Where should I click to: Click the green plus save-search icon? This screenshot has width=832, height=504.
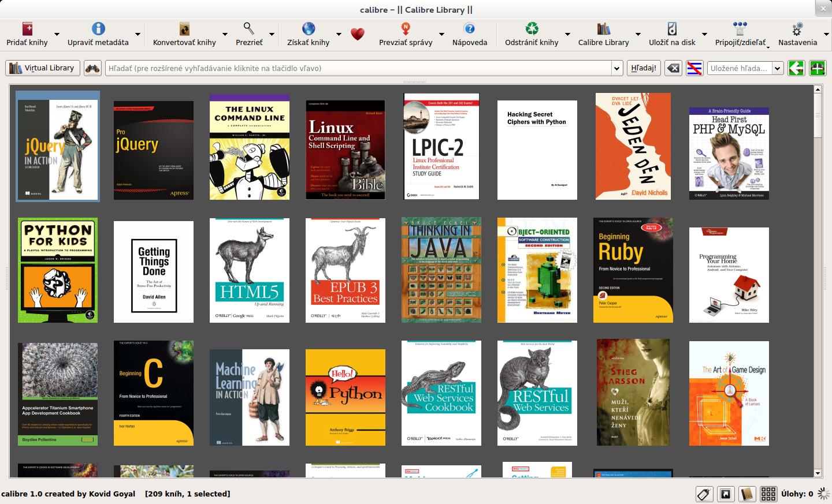(x=818, y=68)
